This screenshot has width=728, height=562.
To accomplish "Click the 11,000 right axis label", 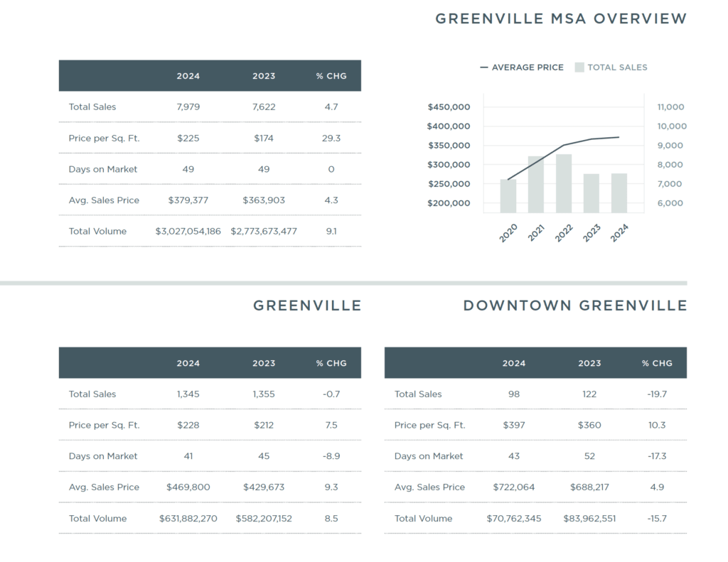I will [x=670, y=107].
